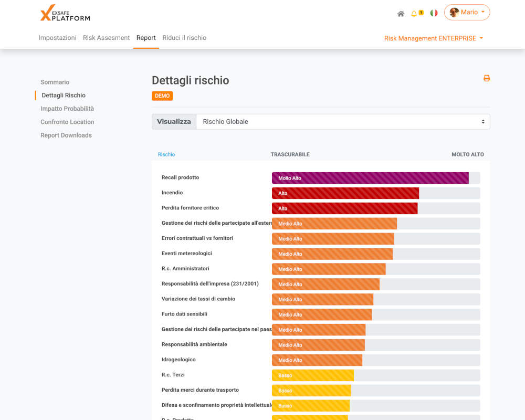
Task: Select Variazione dei tassi di cambio
Action: point(198,299)
